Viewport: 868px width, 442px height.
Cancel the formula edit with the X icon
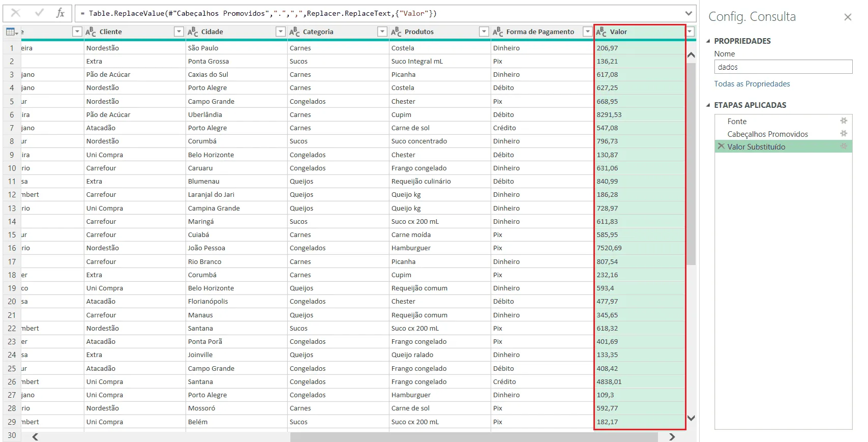pyautogui.click(x=16, y=13)
